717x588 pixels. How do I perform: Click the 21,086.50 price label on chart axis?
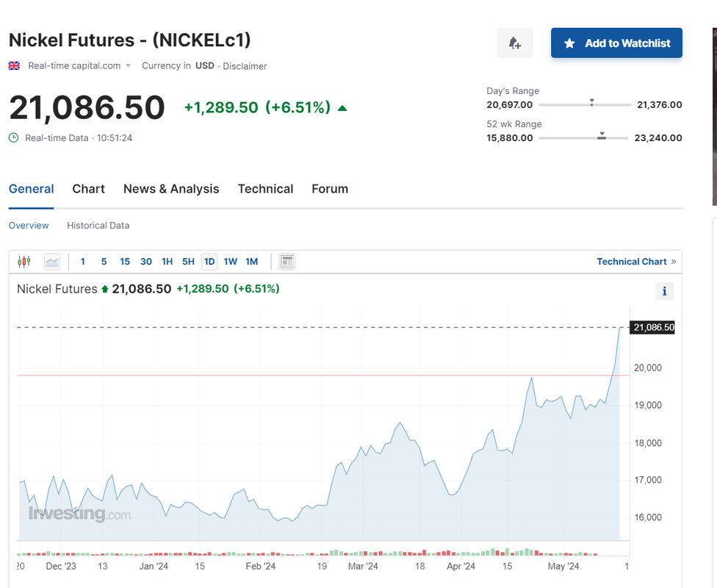(653, 327)
